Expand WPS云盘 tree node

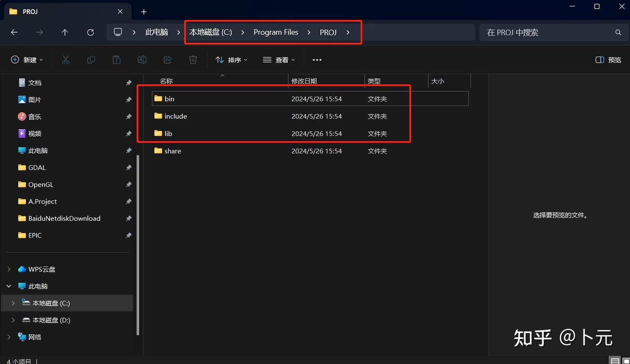(9, 269)
